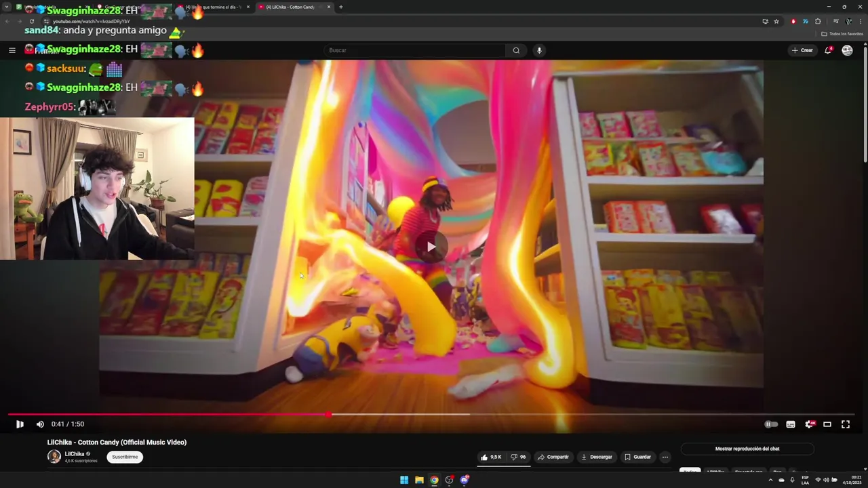This screenshot has height=488, width=868.
Task: Click the webcam overlay of the streamer
Action: (x=97, y=188)
